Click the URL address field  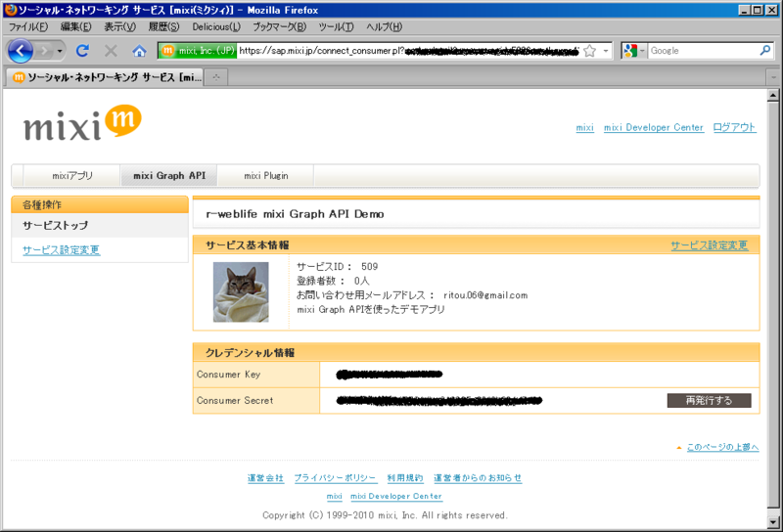[x=408, y=51]
